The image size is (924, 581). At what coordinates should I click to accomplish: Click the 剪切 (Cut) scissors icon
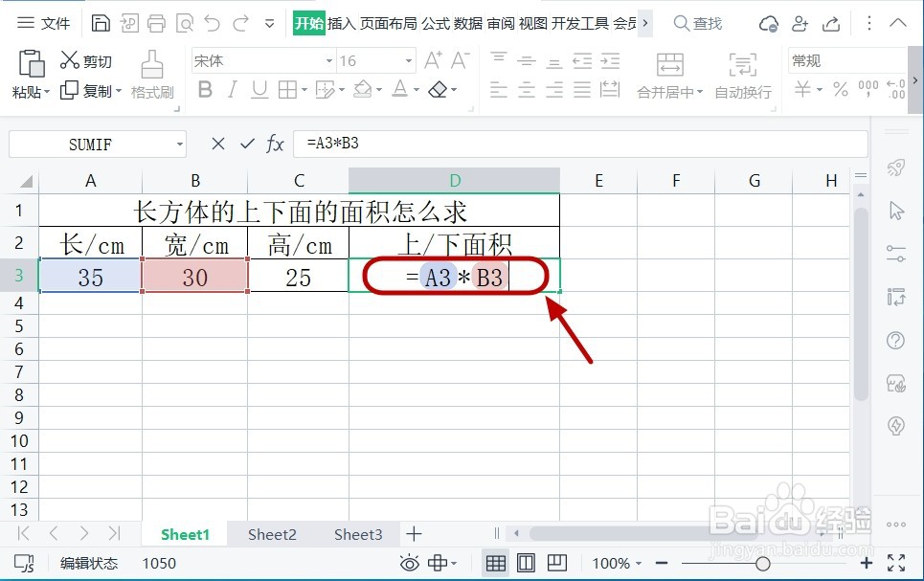coord(70,59)
